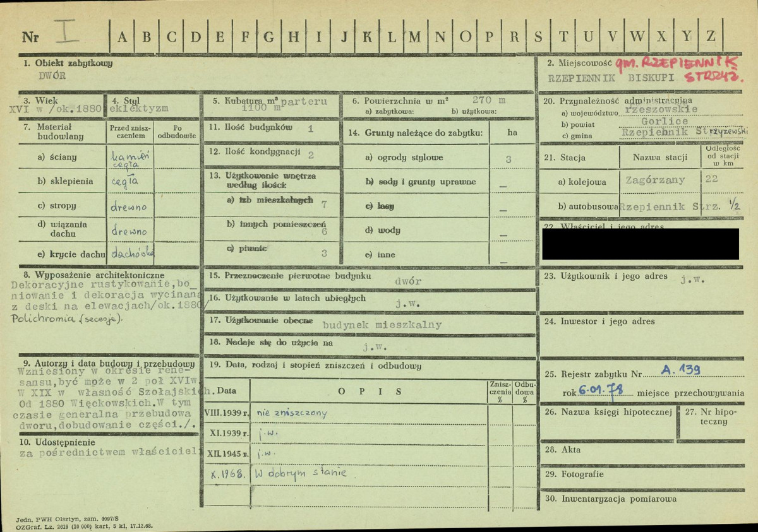This screenshot has height=532, width=758.
Task: Click the 'O P I S' column header
Action: [x=370, y=391]
